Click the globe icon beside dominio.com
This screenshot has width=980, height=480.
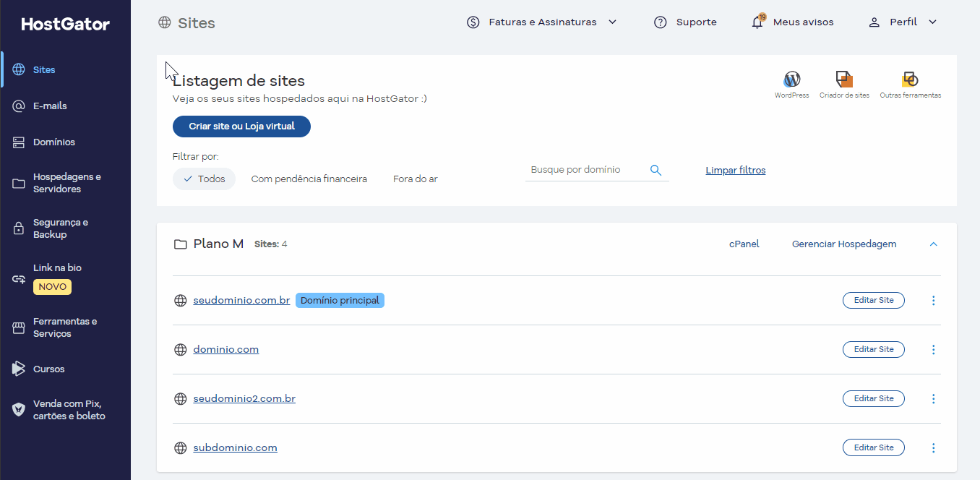181,350
